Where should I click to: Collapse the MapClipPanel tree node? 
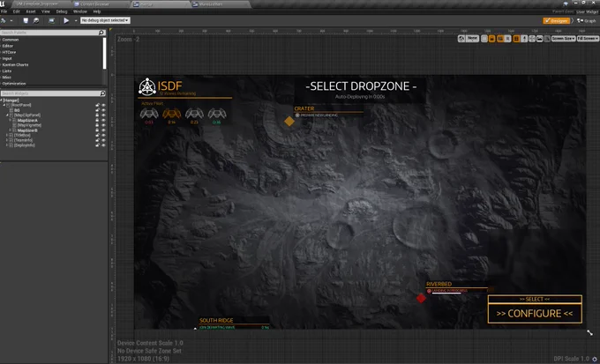(7, 115)
